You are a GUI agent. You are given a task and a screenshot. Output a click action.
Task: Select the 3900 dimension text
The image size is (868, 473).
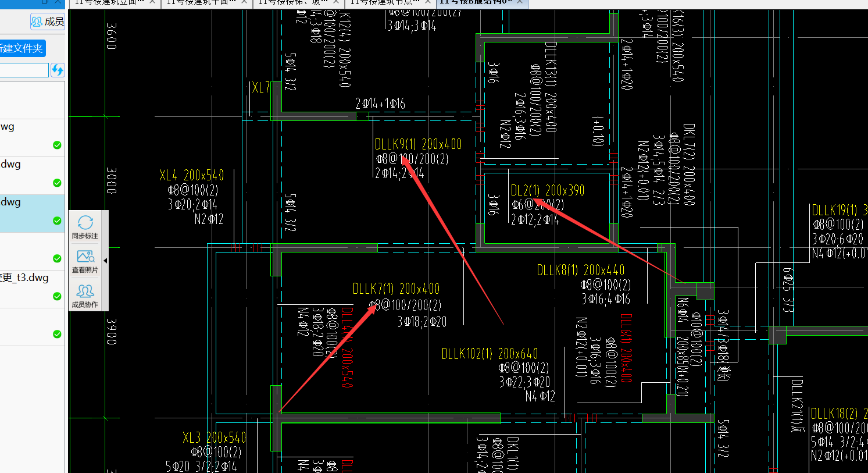coord(112,331)
